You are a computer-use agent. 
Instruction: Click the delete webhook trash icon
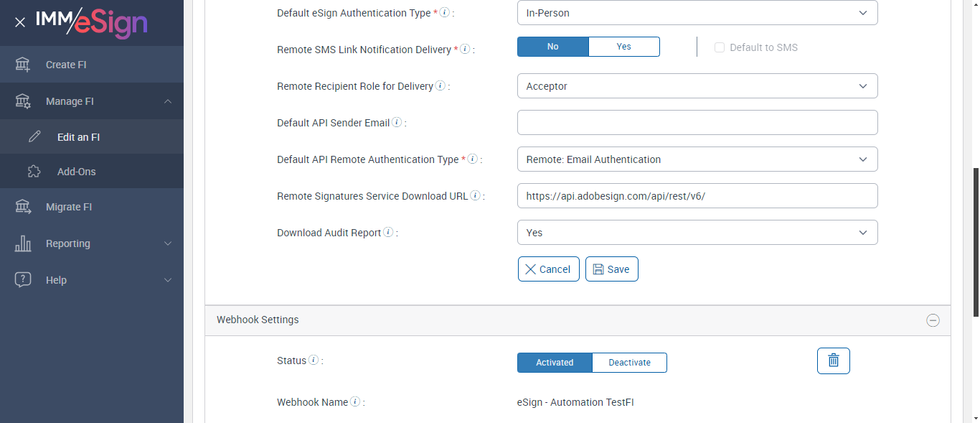[833, 361]
